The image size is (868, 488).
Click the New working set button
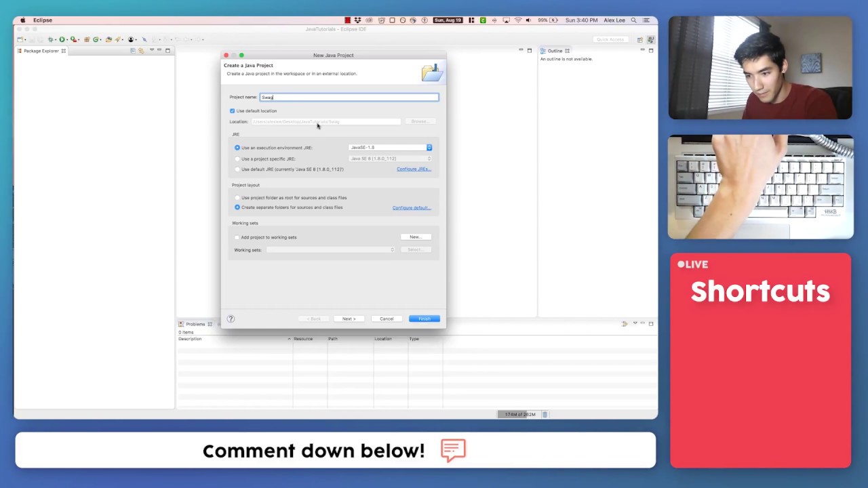tap(416, 237)
